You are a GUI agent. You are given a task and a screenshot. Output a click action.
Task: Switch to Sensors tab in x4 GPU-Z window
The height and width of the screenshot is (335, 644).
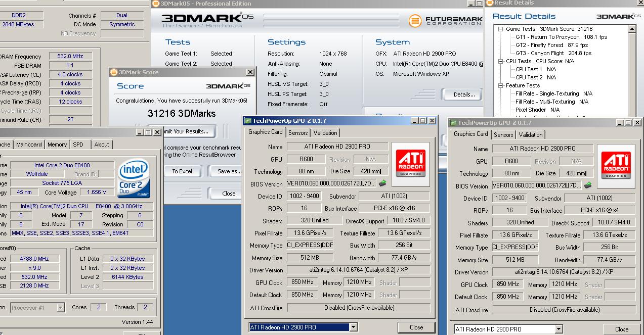503,134
